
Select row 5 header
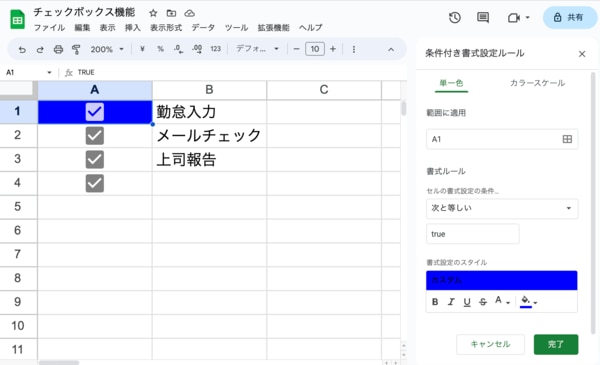click(18, 207)
